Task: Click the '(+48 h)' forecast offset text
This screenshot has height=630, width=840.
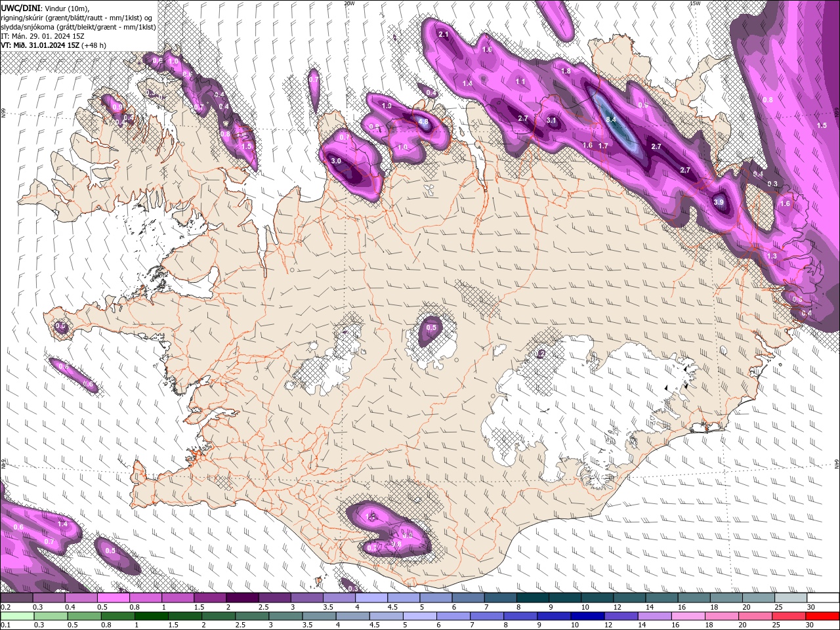Action: (x=94, y=45)
